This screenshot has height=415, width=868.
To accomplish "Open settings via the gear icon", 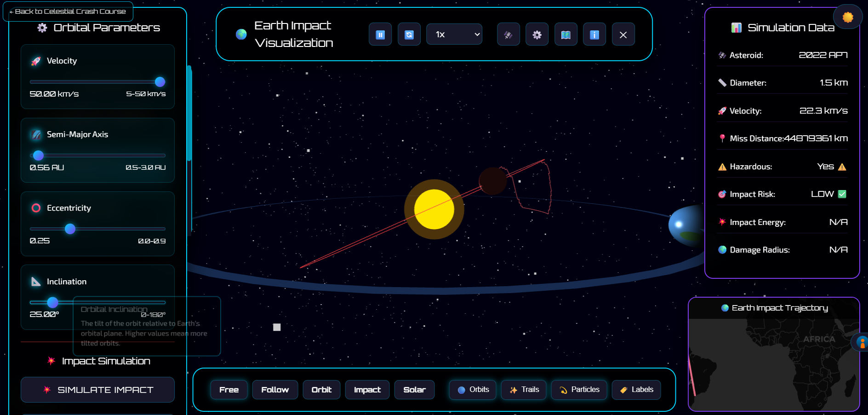I will click(x=537, y=35).
